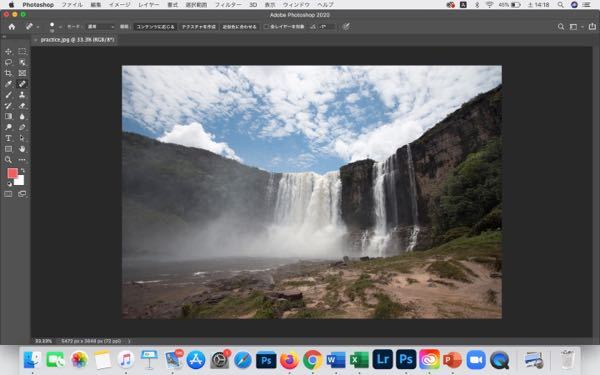Choose the 近似色に合わせる type button
This screenshot has width=600, height=375.
(240, 27)
